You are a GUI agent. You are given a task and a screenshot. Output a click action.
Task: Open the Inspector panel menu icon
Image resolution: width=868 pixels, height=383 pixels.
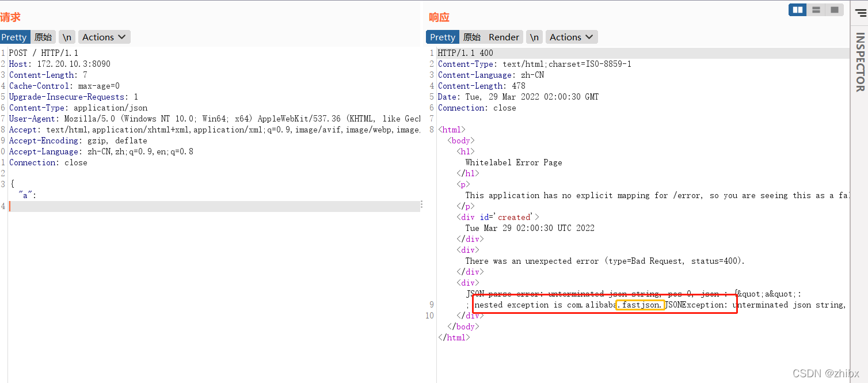pos(860,13)
